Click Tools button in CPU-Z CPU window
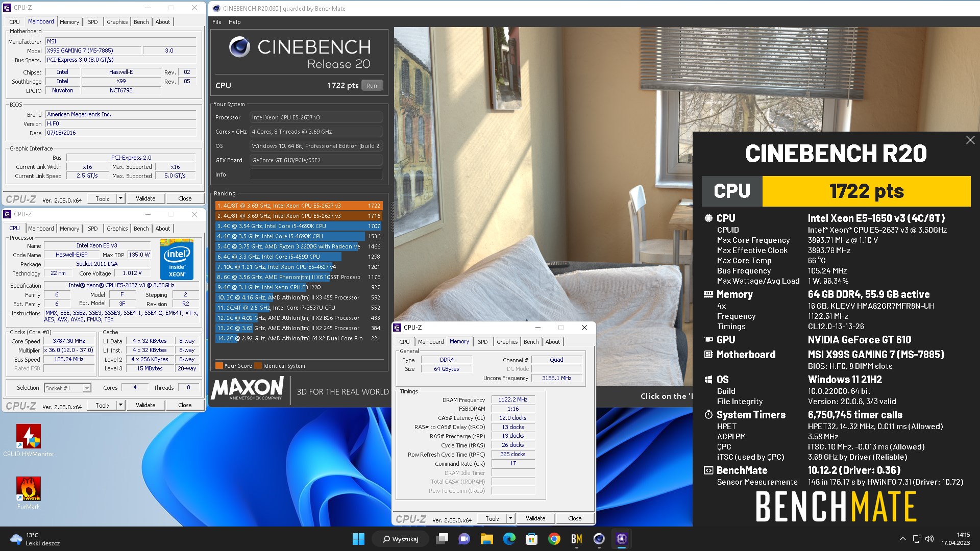This screenshot has width=980, height=551. point(102,405)
